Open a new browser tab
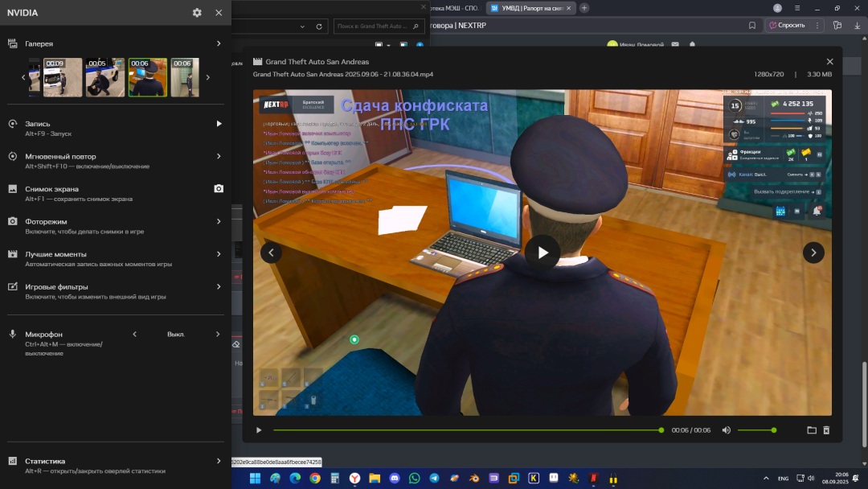Image resolution: width=868 pixels, height=489 pixels. [x=584, y=8]
